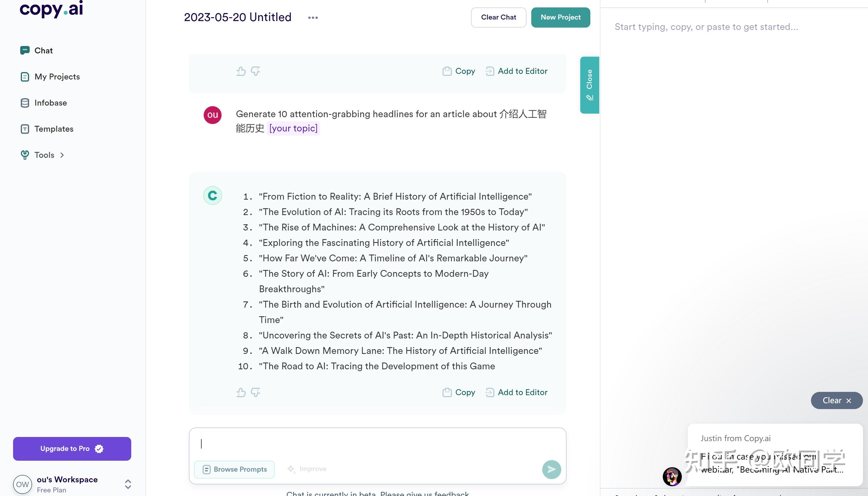This screenshot has width=868, height=496.
Task: Open the Browse Prompts picker
Action: (235, 469)
